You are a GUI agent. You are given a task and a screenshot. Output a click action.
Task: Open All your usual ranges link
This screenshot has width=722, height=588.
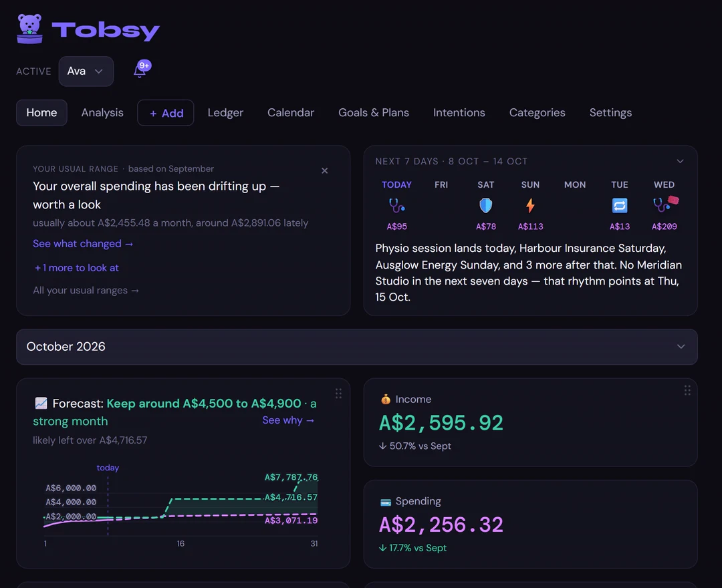pyautogui.click(x=86, y=290)
